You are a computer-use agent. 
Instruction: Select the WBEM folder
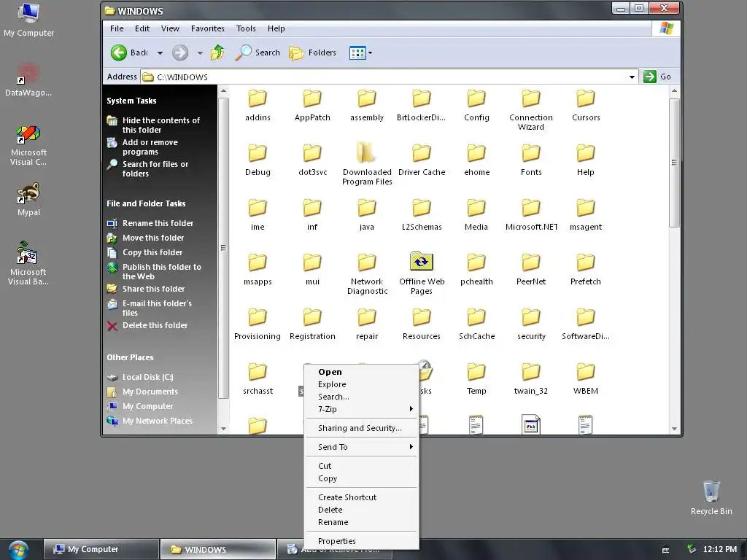pyautogui.click(x=586, y=379)
